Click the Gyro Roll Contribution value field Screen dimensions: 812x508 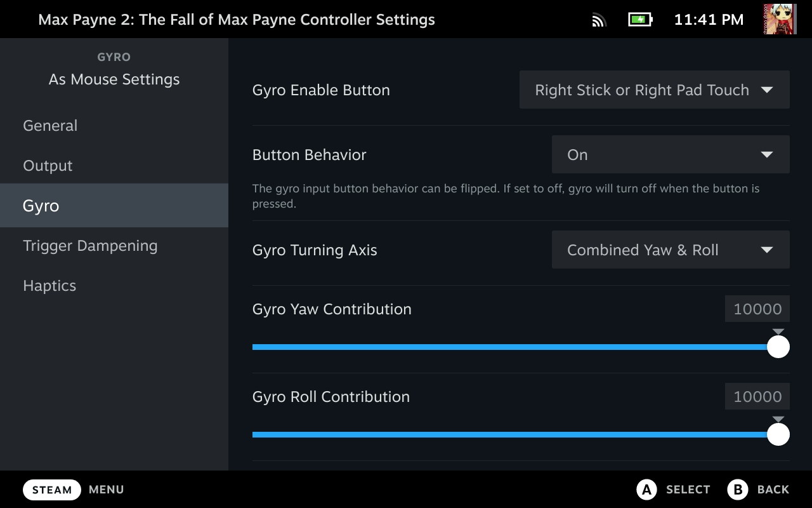[757, 397]
